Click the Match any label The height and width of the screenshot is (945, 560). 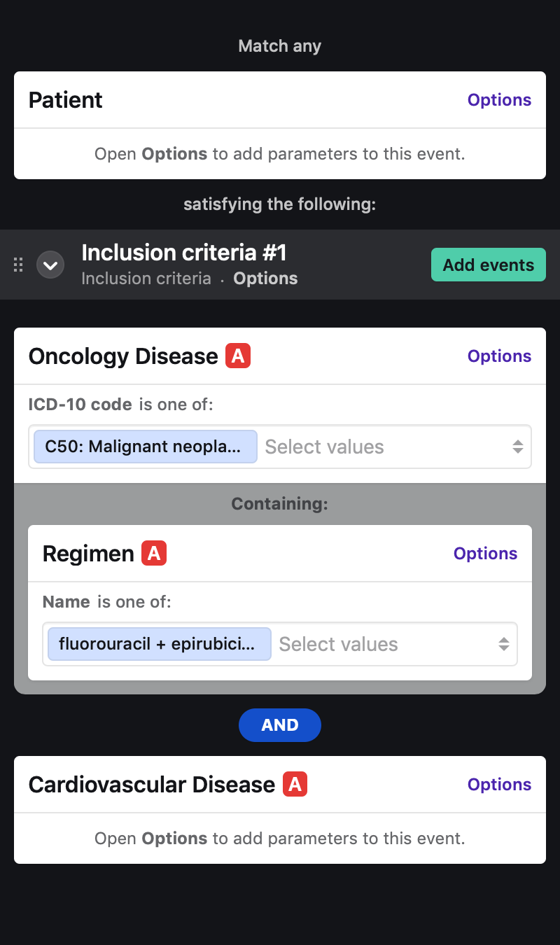280,46
